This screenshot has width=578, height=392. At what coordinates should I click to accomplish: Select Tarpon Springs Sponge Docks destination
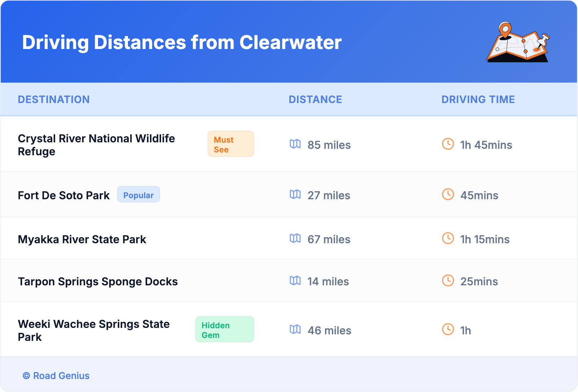pyautogui.click(x=98, y=282)
